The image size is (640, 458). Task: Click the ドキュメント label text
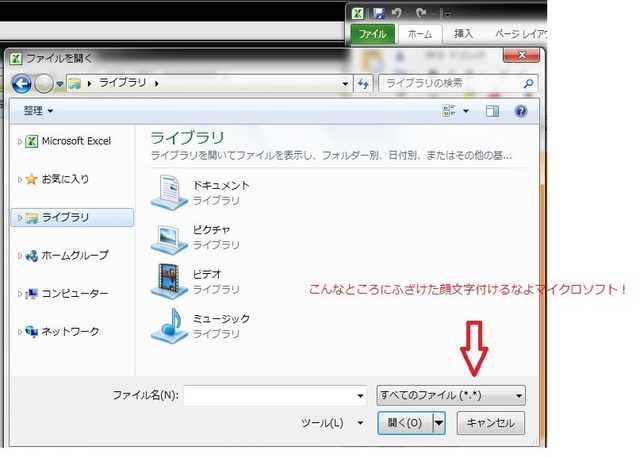(x=221, y=185)
